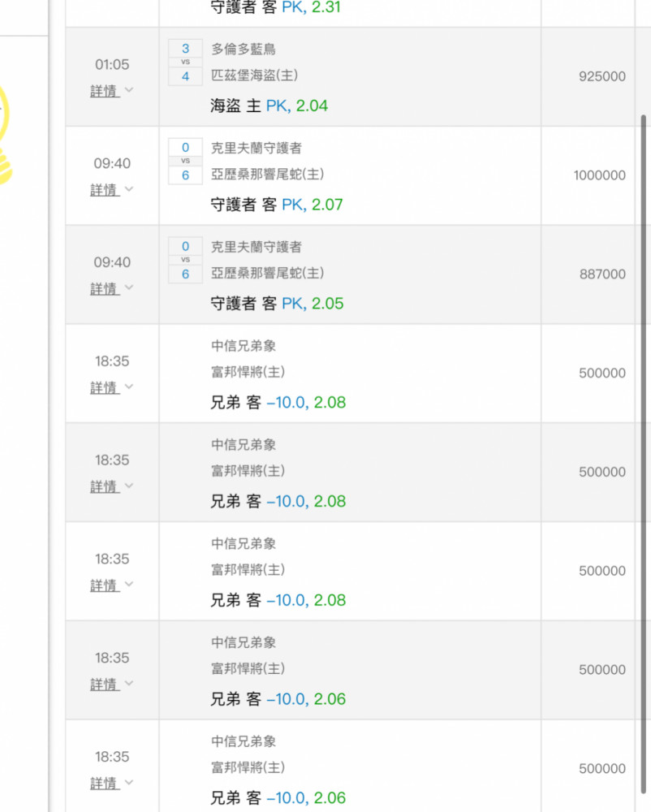Expand details chevron for the 1000000 bet row
The height and width of the screenshot is (812, 651).
tap(129, 189)
